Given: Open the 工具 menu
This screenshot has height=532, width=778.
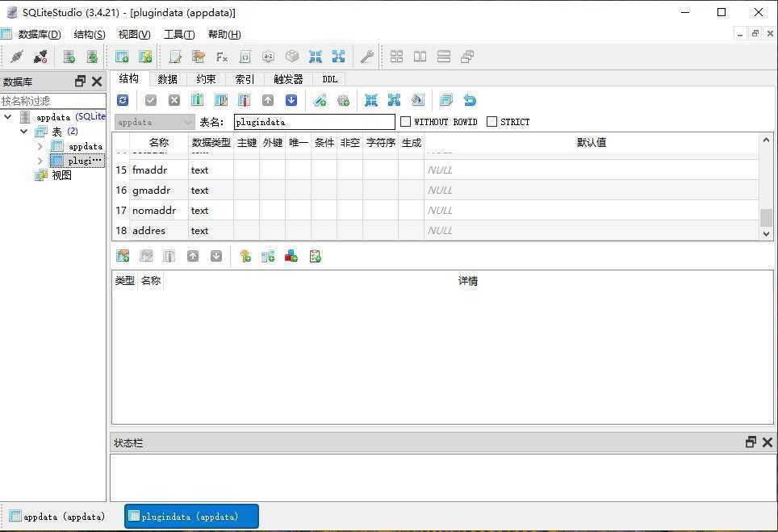Looking at the screenshot, I should [x=179, y=34].
